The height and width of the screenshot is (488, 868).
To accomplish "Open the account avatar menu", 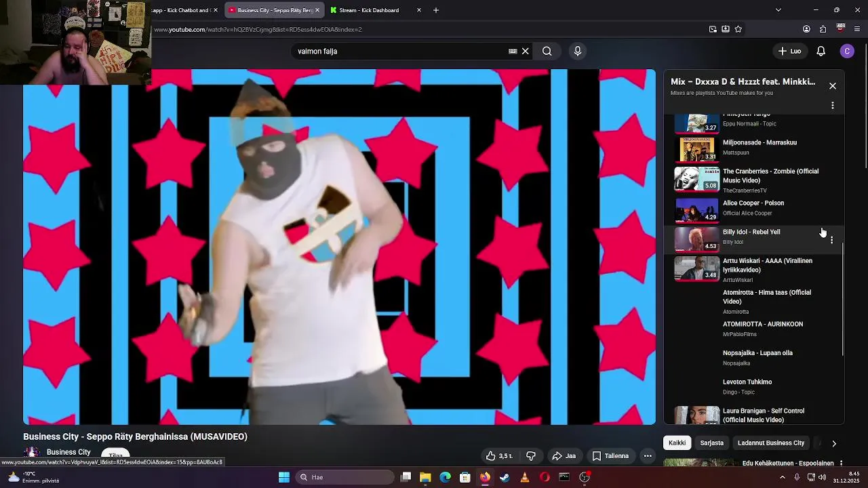I will click(847, 51).
